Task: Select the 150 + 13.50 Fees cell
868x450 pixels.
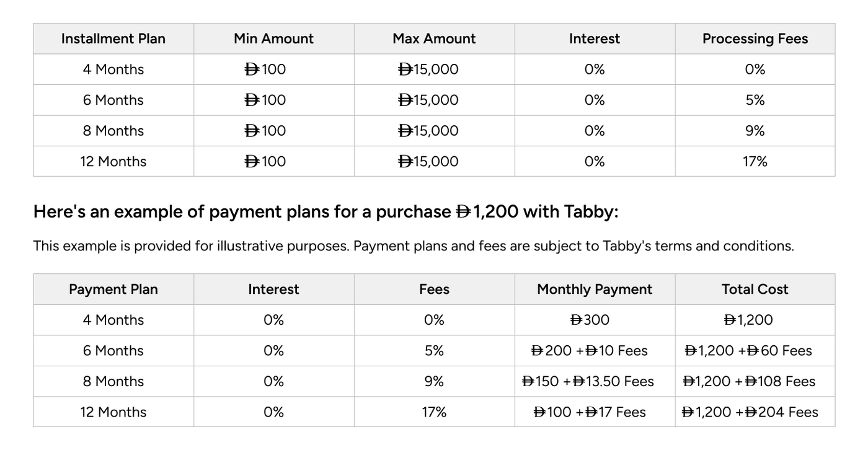Action: [588, 381]
